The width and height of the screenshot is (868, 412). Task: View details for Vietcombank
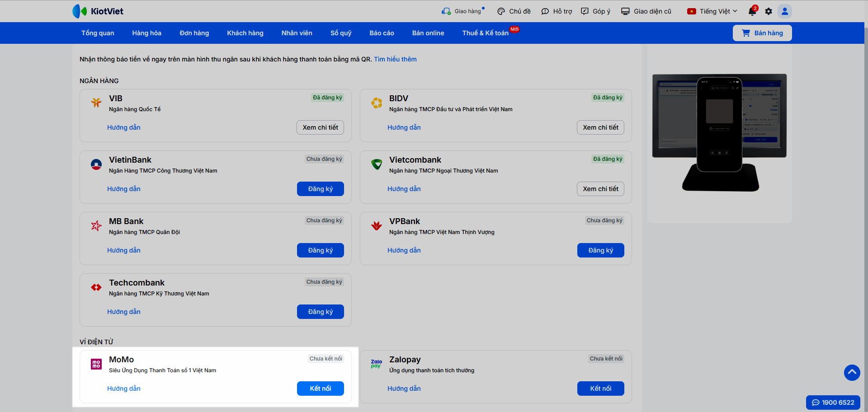tap(601, 189)
